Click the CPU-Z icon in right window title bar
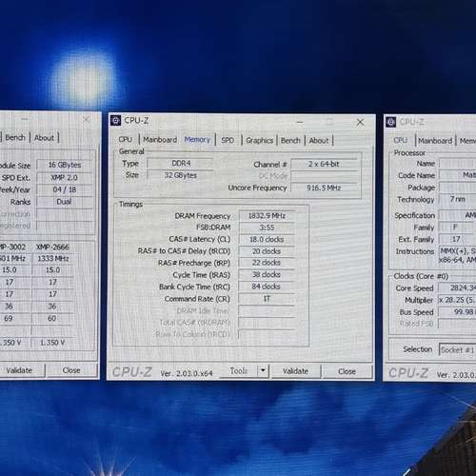The width and height of the screenshot is (476, 476). 391,122
